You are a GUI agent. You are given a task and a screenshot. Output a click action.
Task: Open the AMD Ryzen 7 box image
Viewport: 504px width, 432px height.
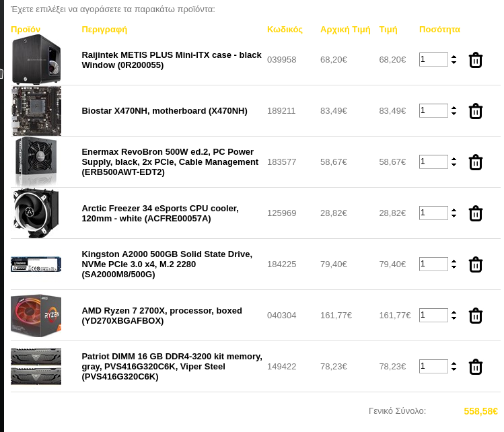pos(36,315)
